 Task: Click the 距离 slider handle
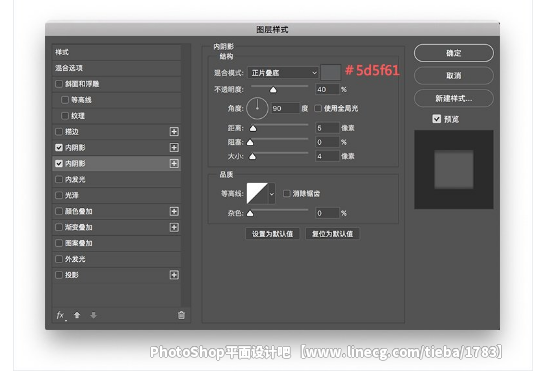pos(253,128)
